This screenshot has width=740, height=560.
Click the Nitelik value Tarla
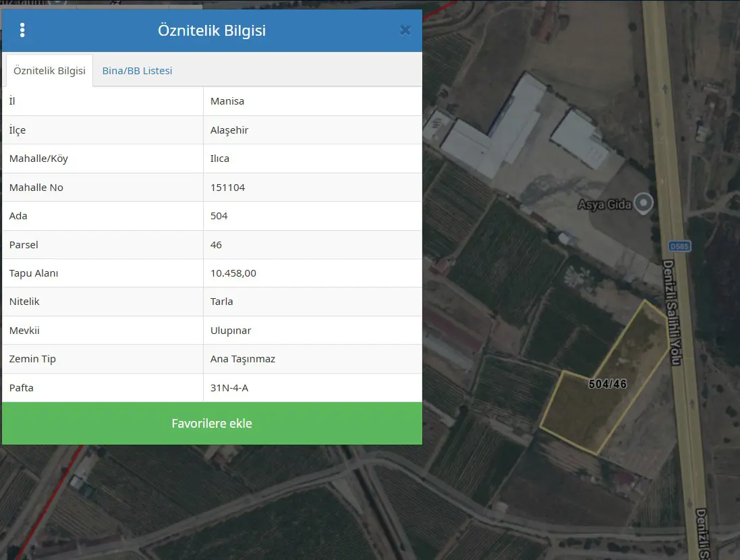pyautogui.click(x=221, y=301)
